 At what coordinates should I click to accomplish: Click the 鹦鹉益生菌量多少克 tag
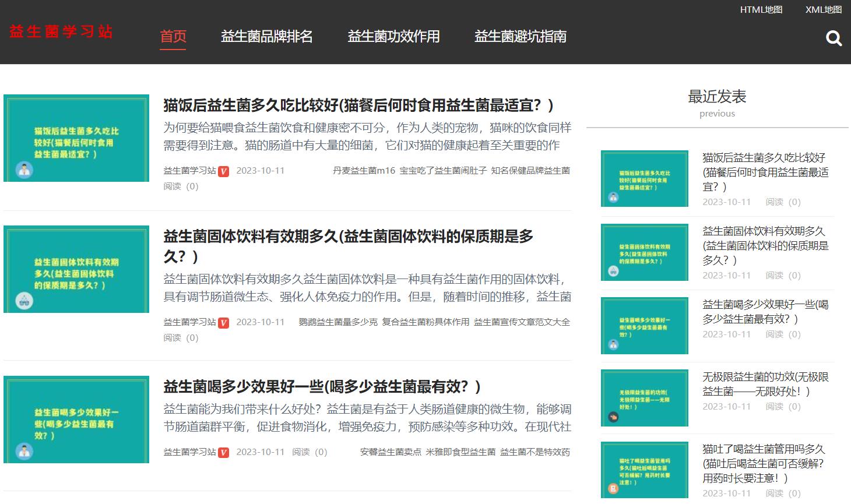(x=338, y=322)
